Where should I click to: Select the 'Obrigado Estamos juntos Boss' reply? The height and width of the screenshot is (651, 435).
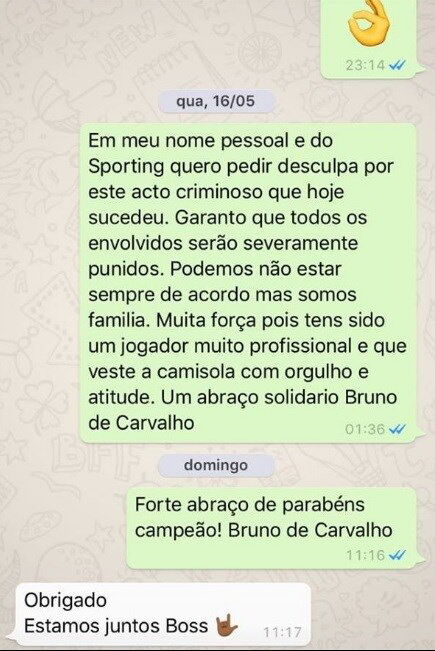(x=163, y=614)
